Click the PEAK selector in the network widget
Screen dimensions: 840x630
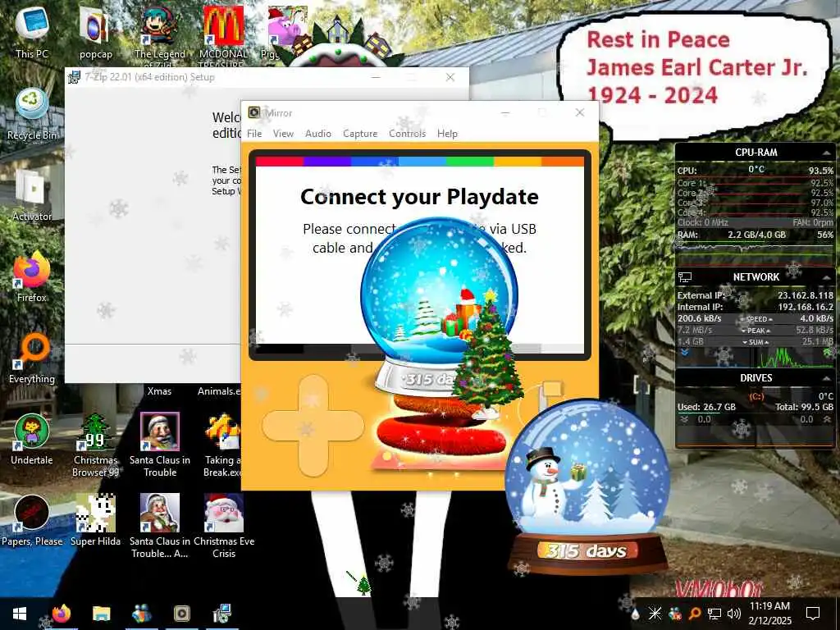[x=756, y=331]
